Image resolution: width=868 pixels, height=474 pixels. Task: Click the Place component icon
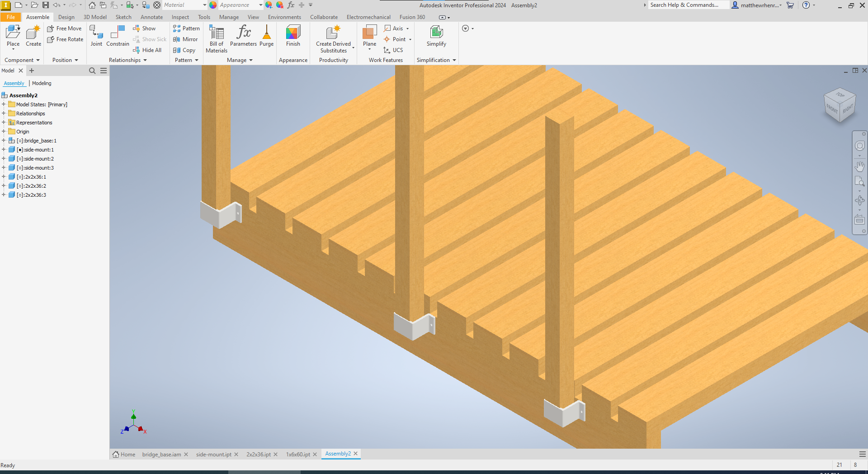pos(13,36)
